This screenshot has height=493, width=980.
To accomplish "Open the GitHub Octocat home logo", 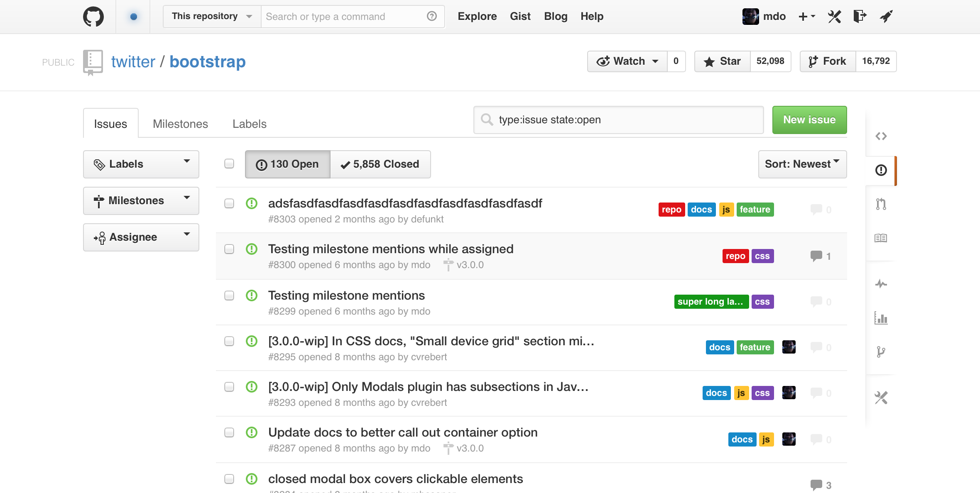I will tap(93, 17).
